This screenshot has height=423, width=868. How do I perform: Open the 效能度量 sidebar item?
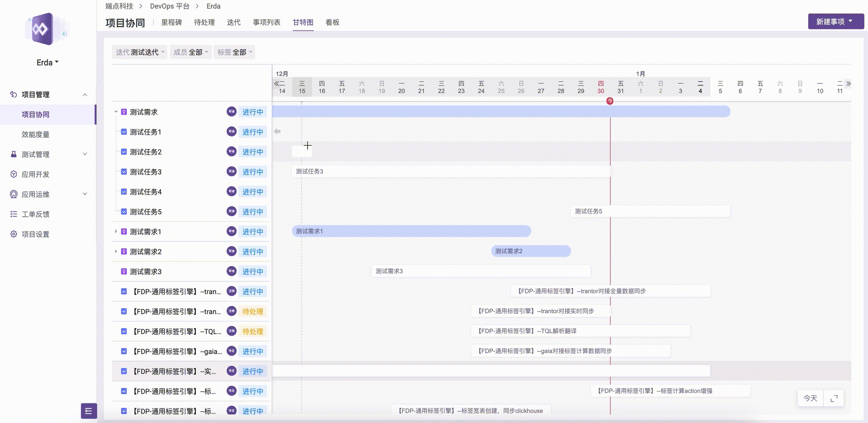[x=36, y=134]
